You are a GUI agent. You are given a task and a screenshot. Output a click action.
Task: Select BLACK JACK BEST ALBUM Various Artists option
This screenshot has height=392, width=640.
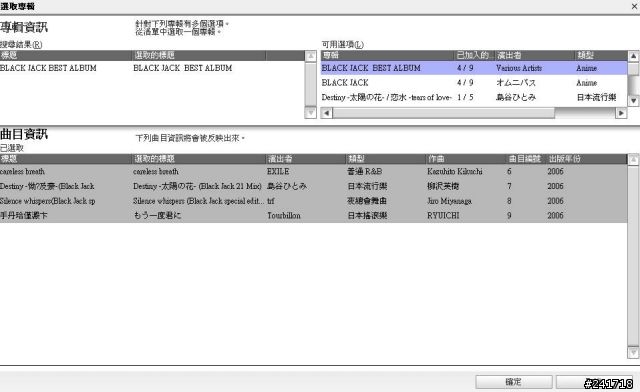[473, 68]
